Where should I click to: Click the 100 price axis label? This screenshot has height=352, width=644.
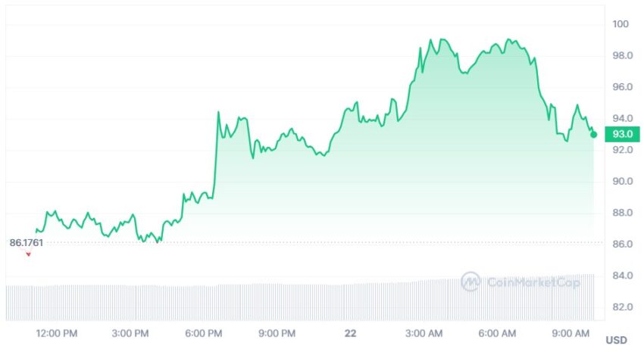pyautogui.click(x=621, y=24)
